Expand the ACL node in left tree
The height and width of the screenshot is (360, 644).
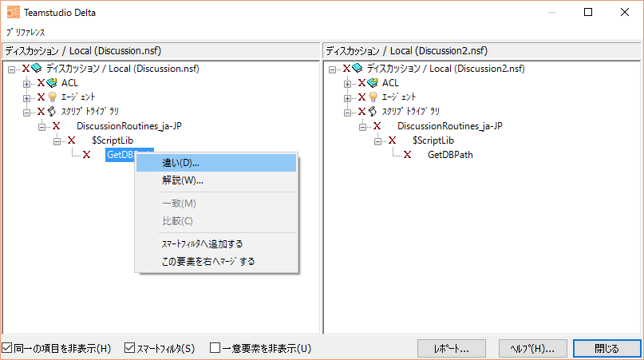coord(26,83)
